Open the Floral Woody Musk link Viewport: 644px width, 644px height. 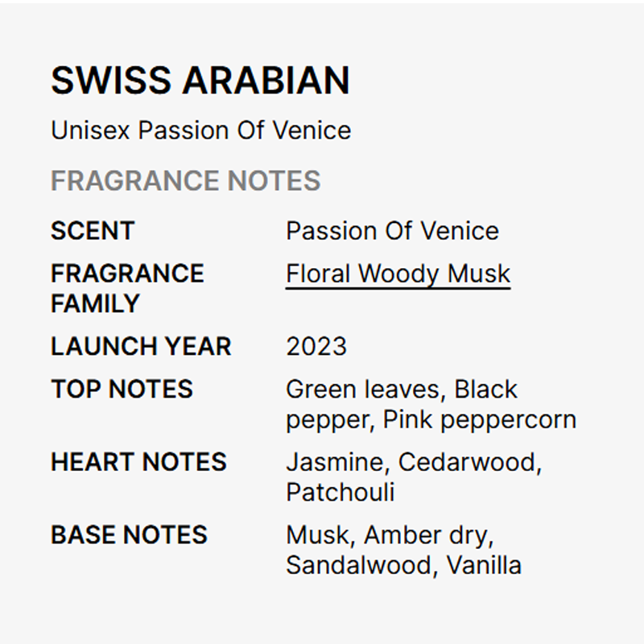click(398, 274)
